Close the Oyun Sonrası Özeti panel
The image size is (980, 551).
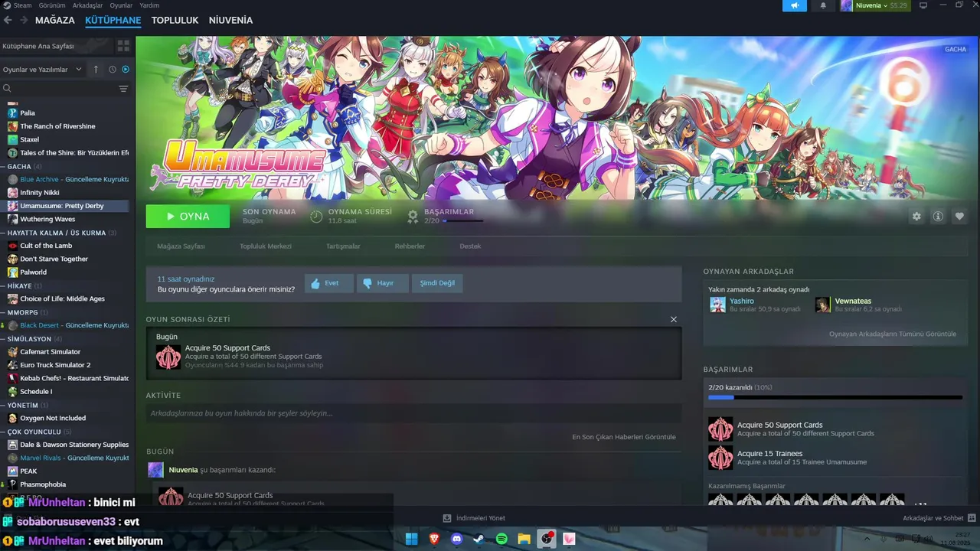tap(674, 319)
